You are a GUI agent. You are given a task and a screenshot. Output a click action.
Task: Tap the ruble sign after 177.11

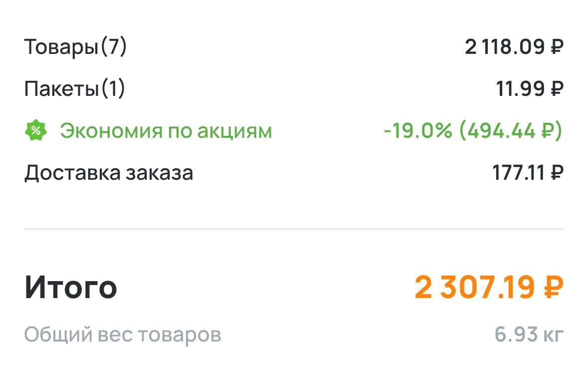click(557, 173)
